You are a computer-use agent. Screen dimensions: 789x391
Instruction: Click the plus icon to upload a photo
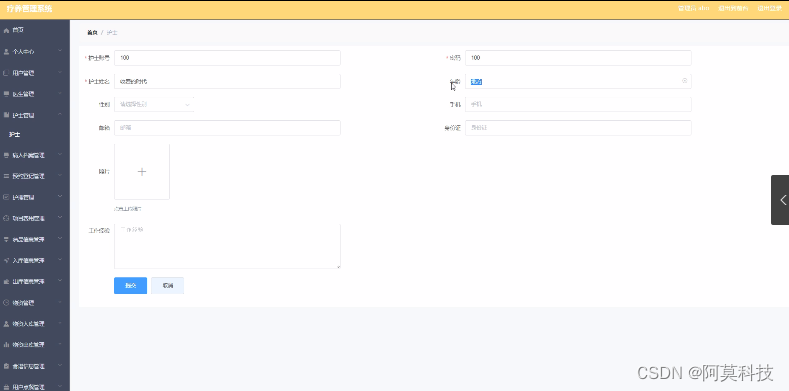tap(142, 172)
